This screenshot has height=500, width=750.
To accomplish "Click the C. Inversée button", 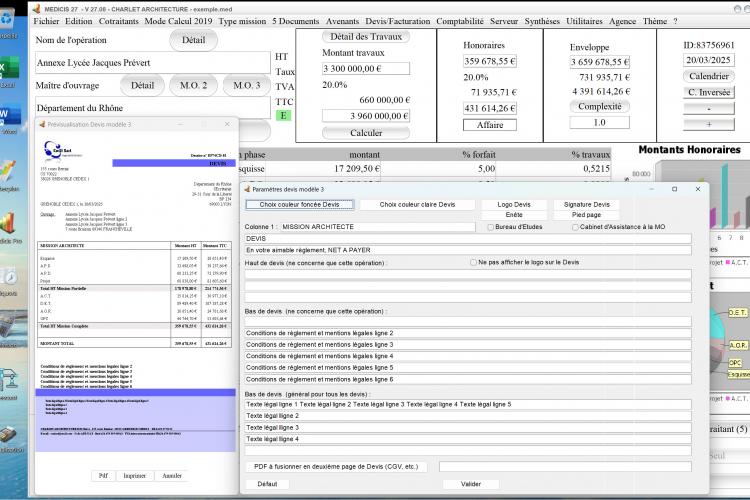I will click(x=709, y=92).
